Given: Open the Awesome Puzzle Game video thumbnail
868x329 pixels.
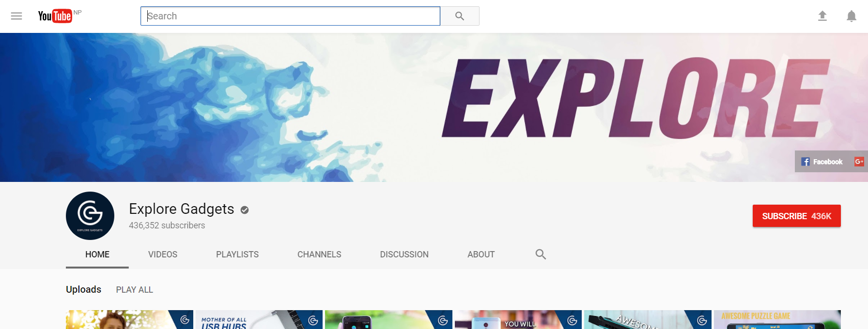Looking at the screenshot, I should coord(777,320).
